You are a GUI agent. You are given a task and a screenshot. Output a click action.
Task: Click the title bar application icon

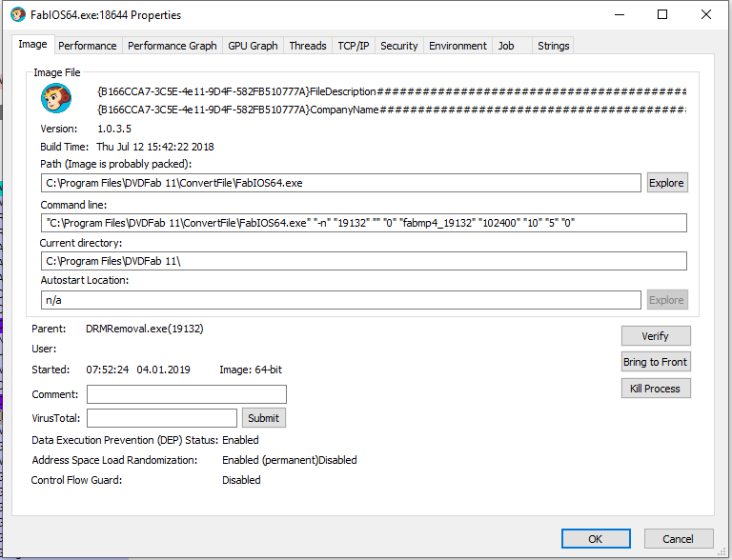click(x=17, y=15)
